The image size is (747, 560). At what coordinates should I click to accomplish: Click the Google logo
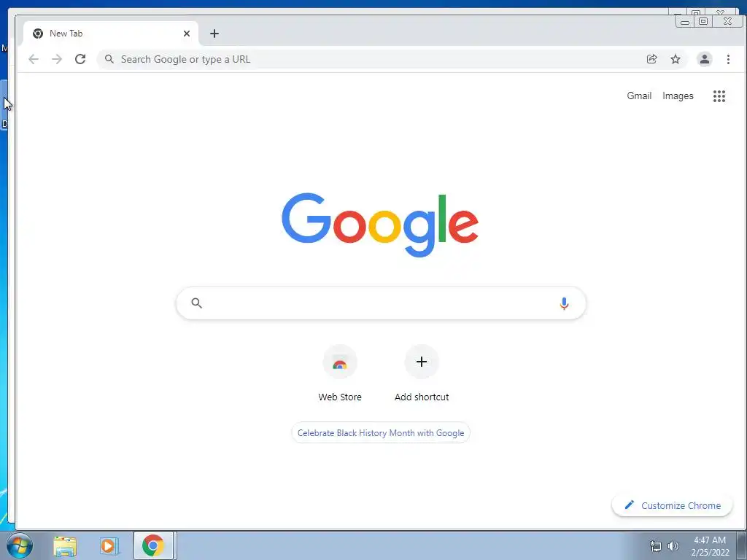tap(380, 225)
